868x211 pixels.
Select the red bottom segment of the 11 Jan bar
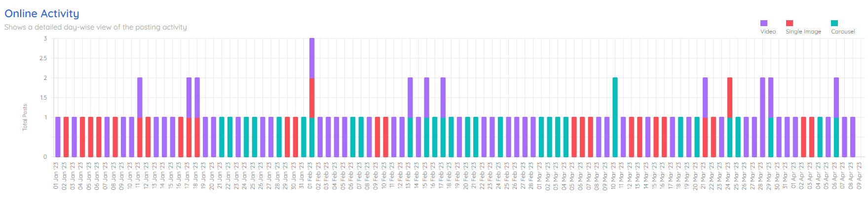point(140,137)
